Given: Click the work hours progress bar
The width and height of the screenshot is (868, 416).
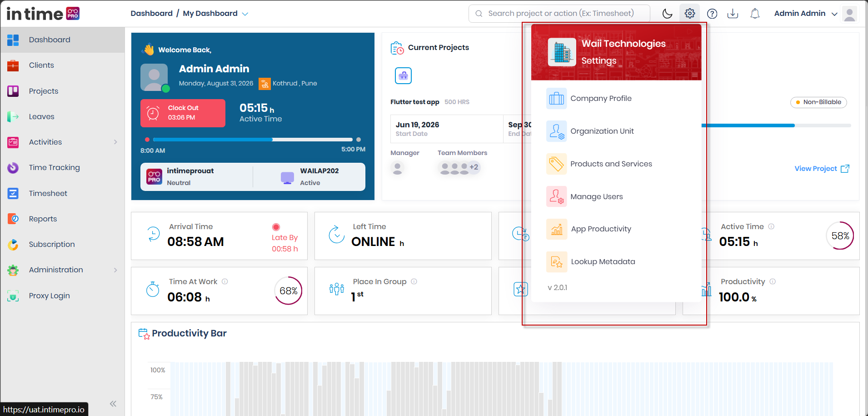Looking at the screenshot, I should tap(253, 140).
